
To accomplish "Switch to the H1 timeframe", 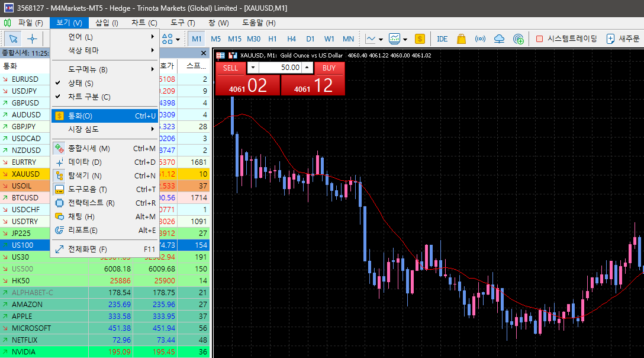I will point(272,39).
